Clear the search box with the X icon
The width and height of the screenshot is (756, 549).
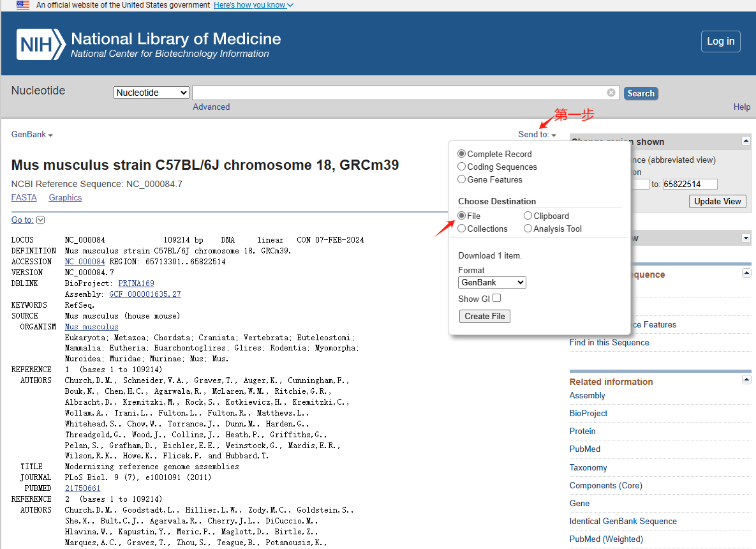611,93
